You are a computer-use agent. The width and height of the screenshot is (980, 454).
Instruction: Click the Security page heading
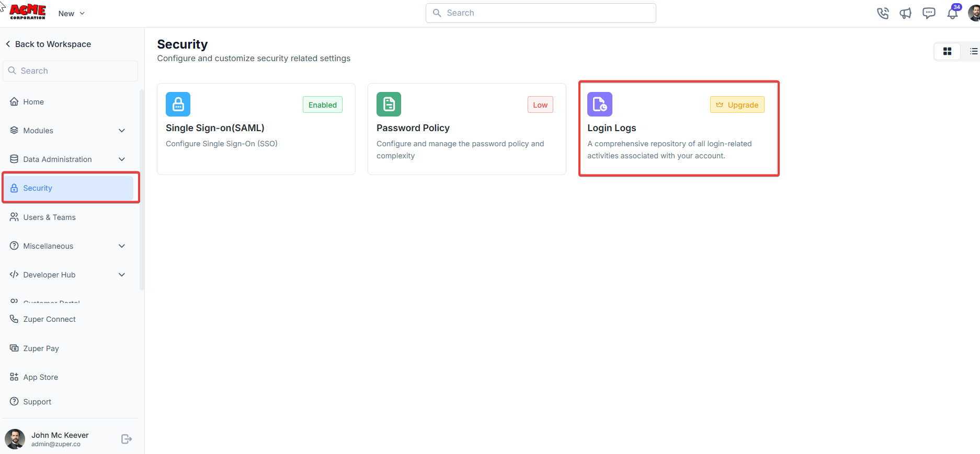click(x=183, y=44)
